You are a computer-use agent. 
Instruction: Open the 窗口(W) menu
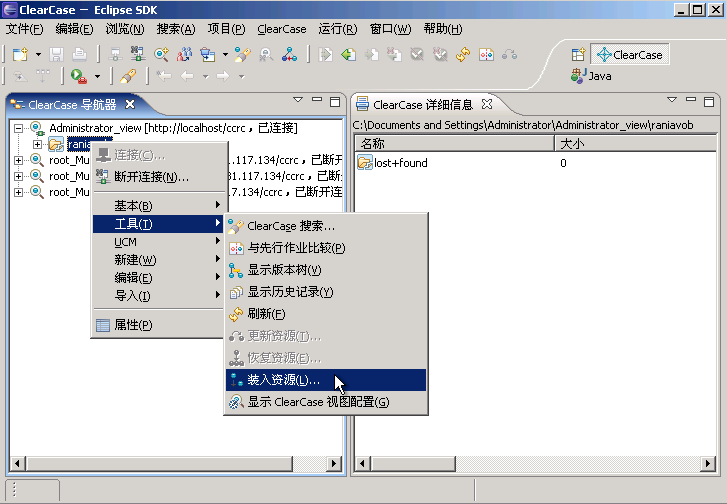390,29
